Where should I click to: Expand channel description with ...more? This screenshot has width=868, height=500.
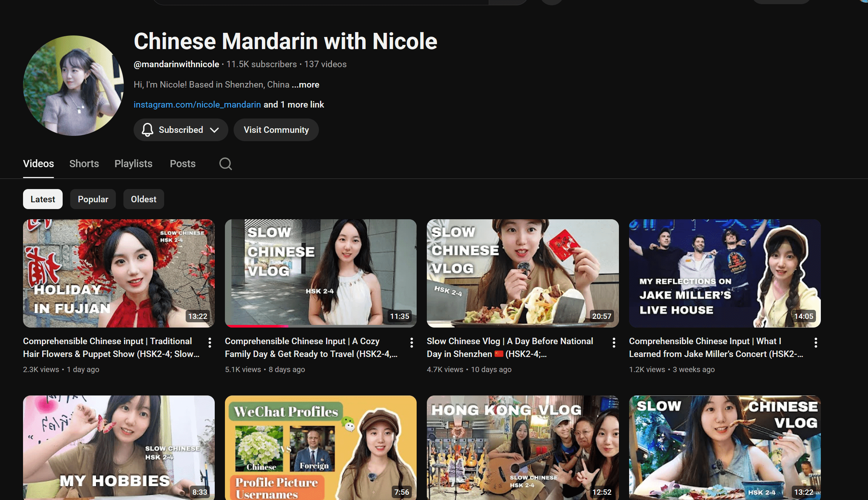(305, 85)
